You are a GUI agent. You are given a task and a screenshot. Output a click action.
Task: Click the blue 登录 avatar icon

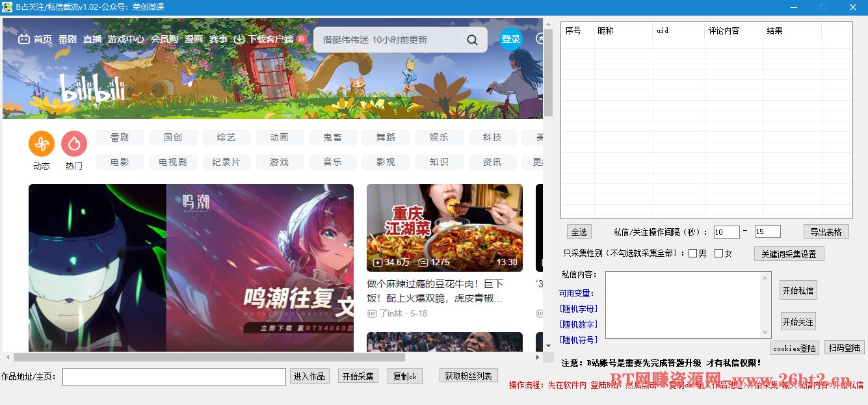[511, 39]
